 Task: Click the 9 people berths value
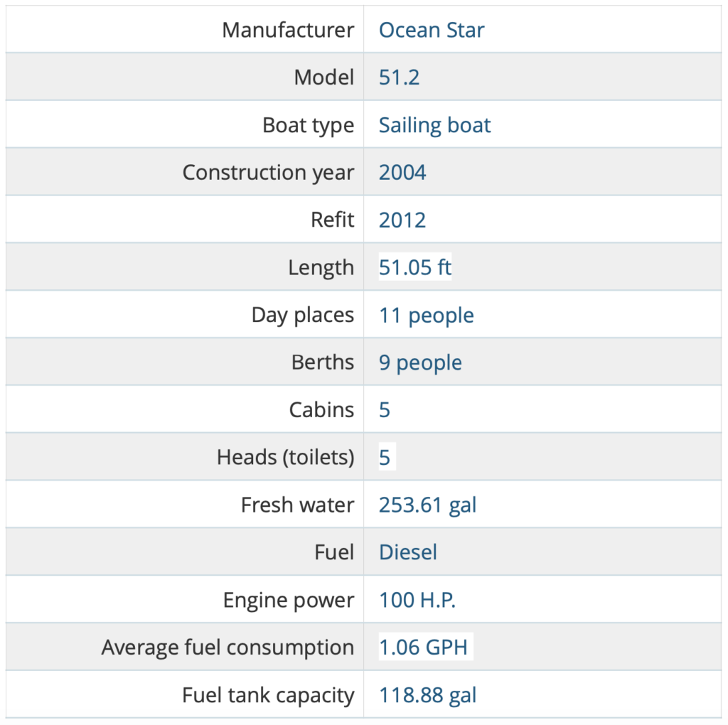tap(420, 363)
